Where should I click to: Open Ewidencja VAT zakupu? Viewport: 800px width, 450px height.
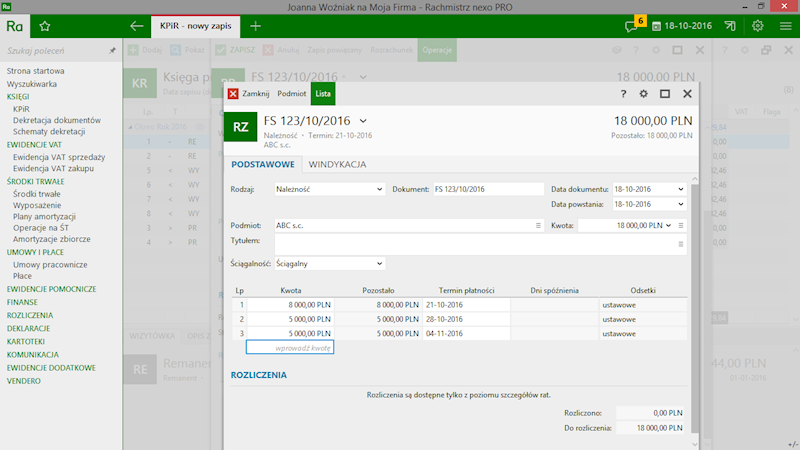point(53,168)
